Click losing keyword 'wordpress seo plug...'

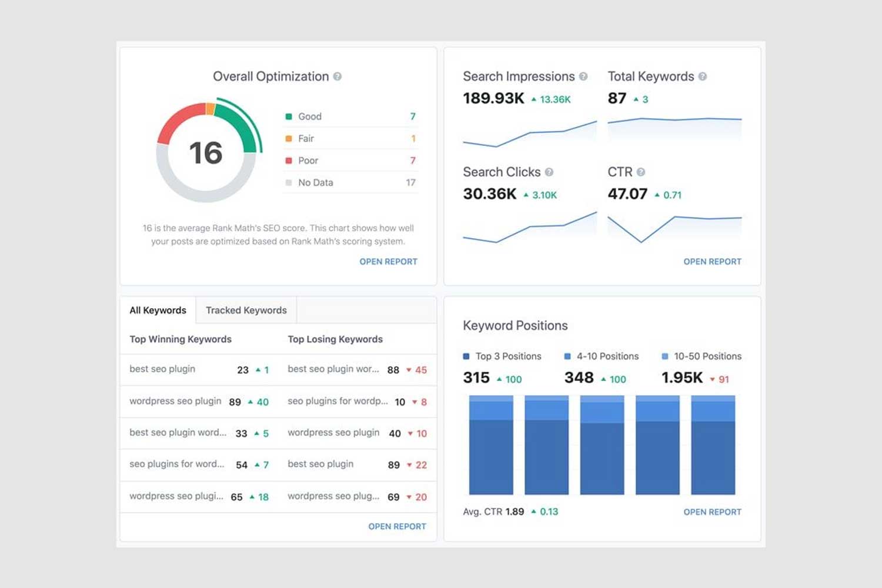tap(333, 496)
